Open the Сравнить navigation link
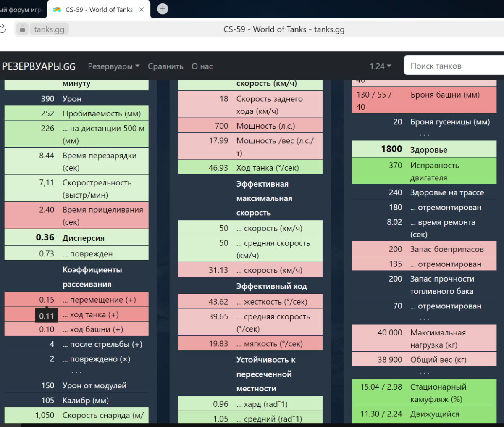504x427 pixels. 165,66
